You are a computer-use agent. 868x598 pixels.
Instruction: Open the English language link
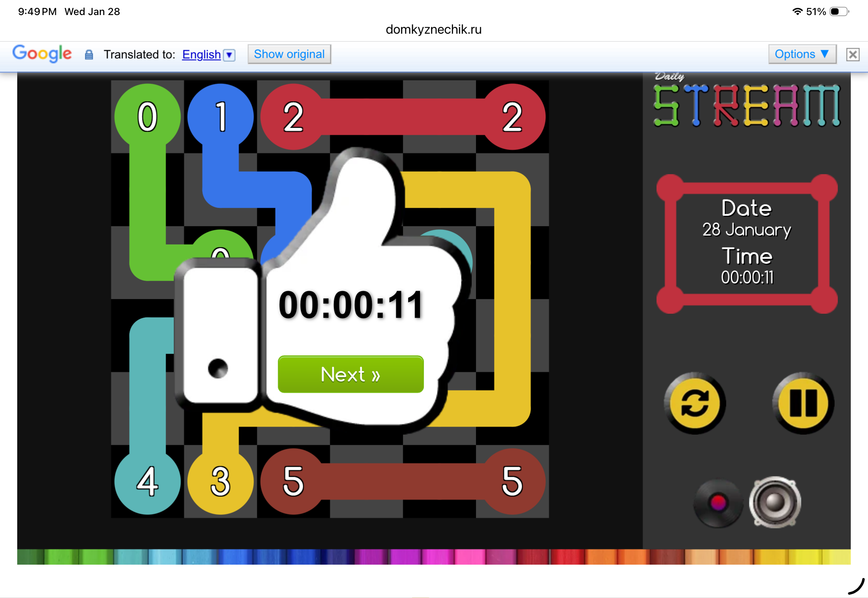(201, 55)
